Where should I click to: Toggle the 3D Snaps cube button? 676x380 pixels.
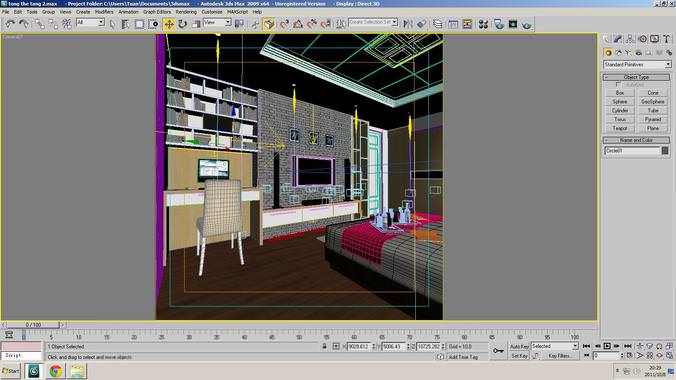coord(269,24)
